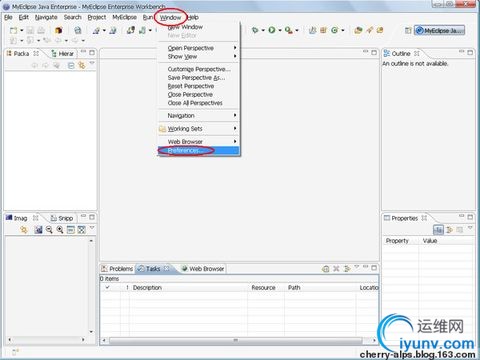Click the zoom in icon in Image Preview

60,229
